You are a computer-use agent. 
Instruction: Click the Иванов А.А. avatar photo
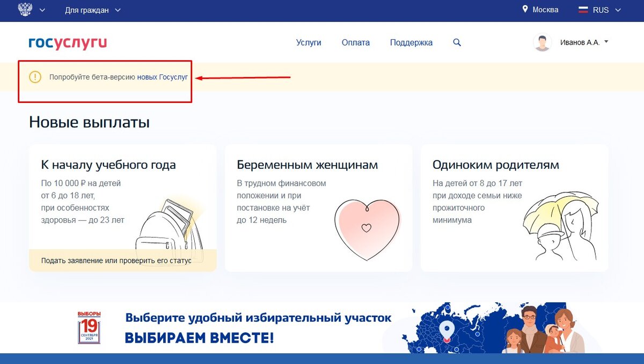tap(543, 42)
